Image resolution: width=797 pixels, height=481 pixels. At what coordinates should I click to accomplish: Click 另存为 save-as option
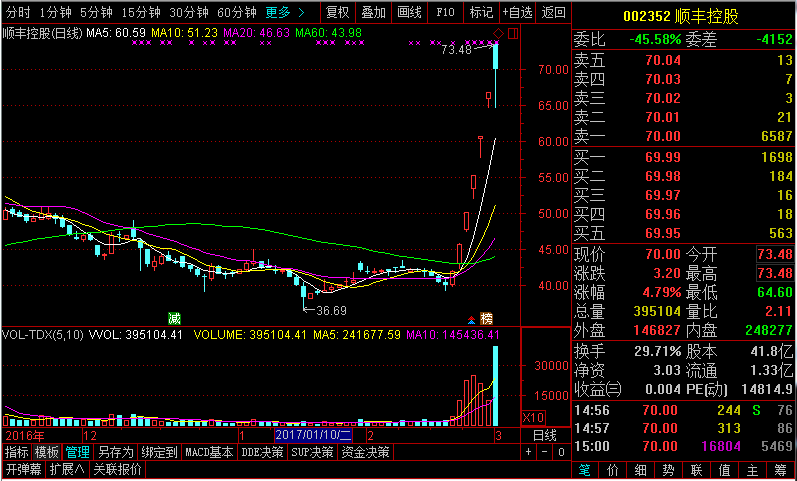click(x=116, y=452)
